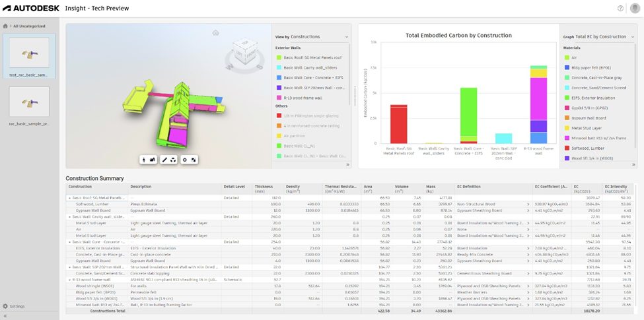Click the home icon in sidebar breadcrumb
This screenshot has width=644, height=320.
click(x=5, y=26)
